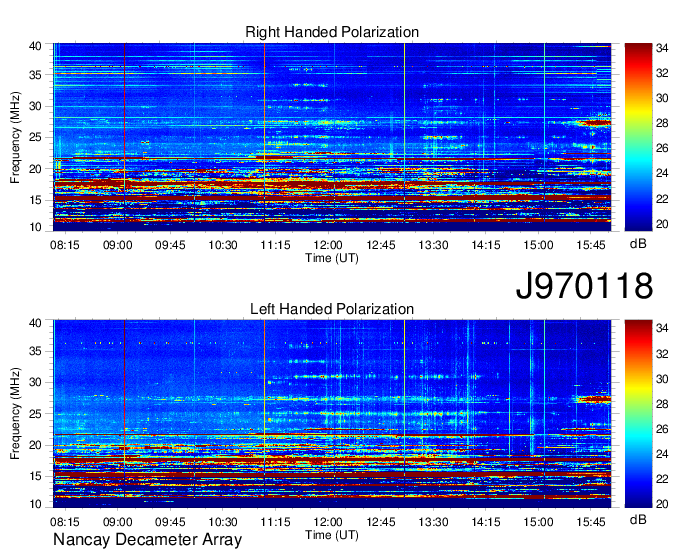Click the bottom plot's 'Time (UT)' axis label
The width and height of the screenshot is (680, 552).
pyautogui.click(x=332, y=535)
